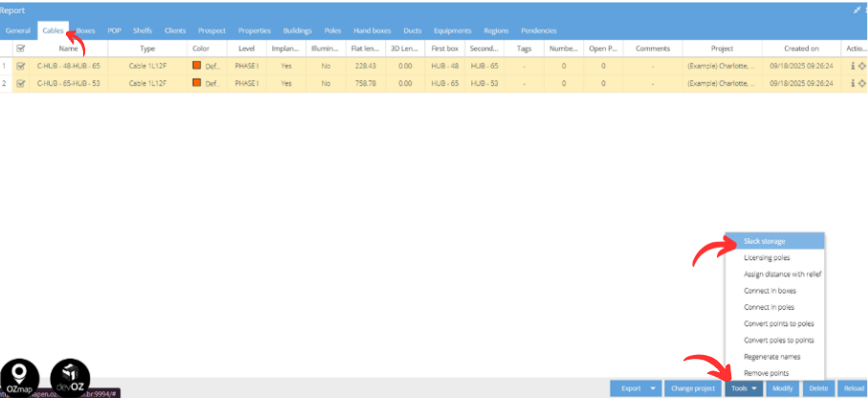
Task: Click orange color swatch for C-HUB - 48-HUB - 65
Action: (x=197, y=65)
